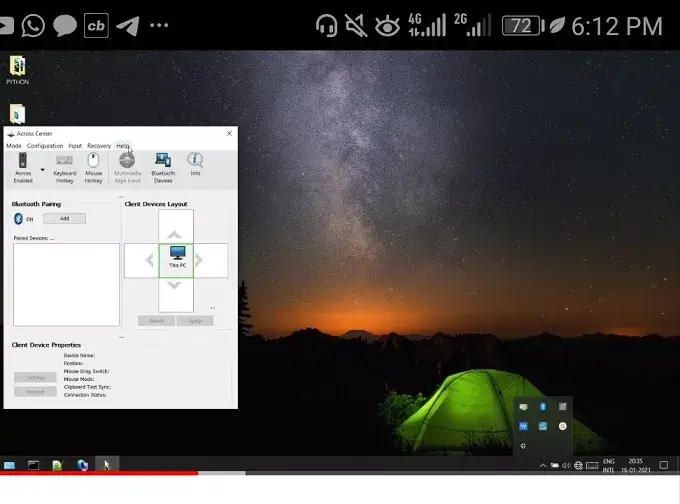This screenshot has width=680, height=504.
Task: Click the Info toolbar icon
Action: [x=195, y=164]
